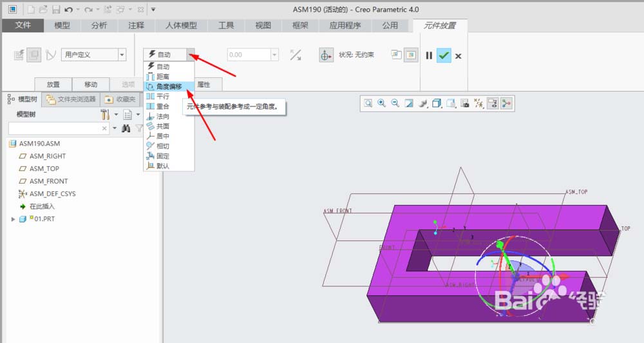Screen dimensions: 644x343
Task: Click the model tree search input field
Action: click(59, 128)
